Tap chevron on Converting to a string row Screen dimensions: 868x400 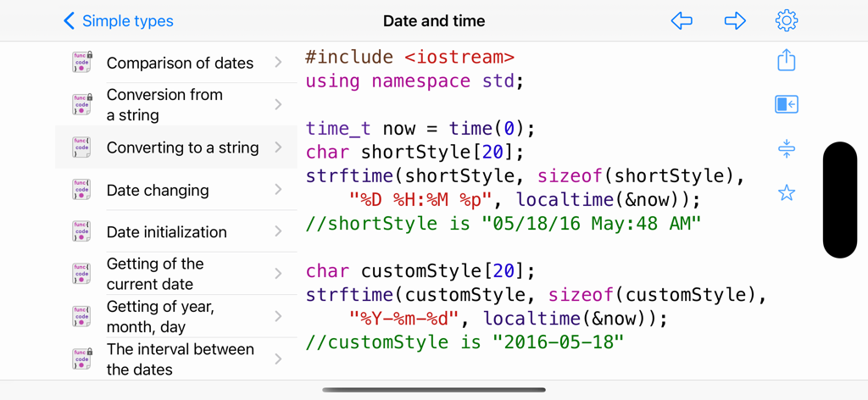click(x=278, y=147)
